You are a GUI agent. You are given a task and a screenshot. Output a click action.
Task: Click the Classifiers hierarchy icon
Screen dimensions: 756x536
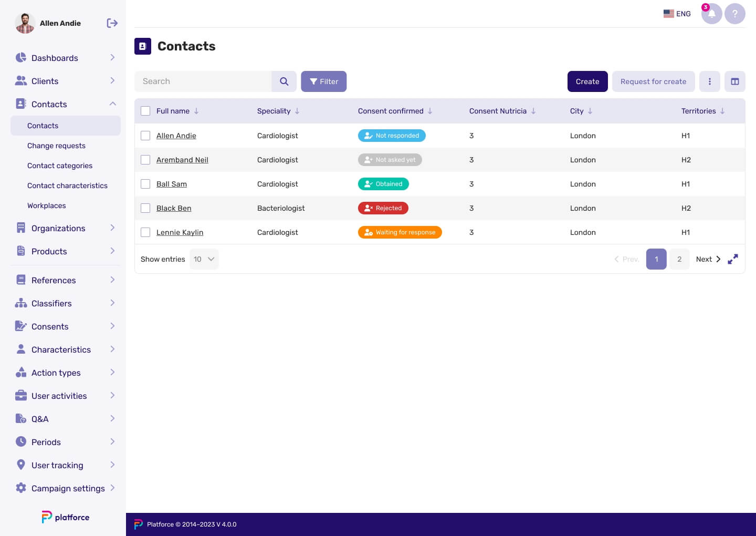21,303
